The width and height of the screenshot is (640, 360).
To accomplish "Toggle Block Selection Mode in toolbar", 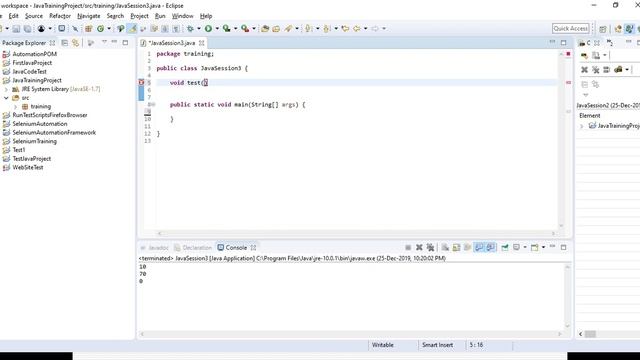I will [165, 29].
